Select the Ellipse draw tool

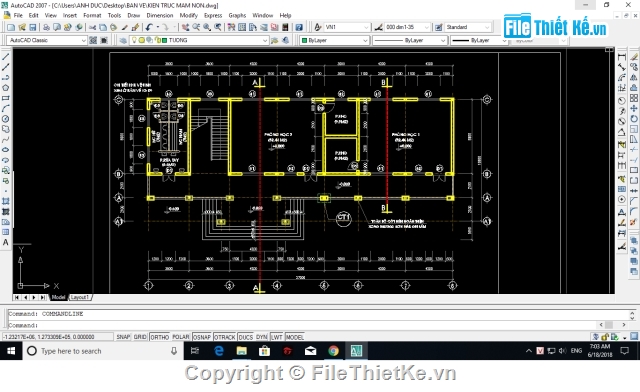pos(6,149)
